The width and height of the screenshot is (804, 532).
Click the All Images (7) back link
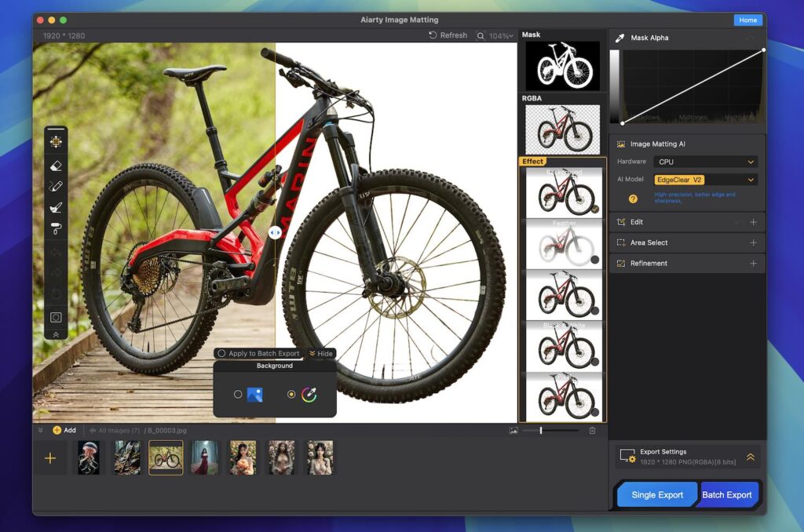point(115,431)
